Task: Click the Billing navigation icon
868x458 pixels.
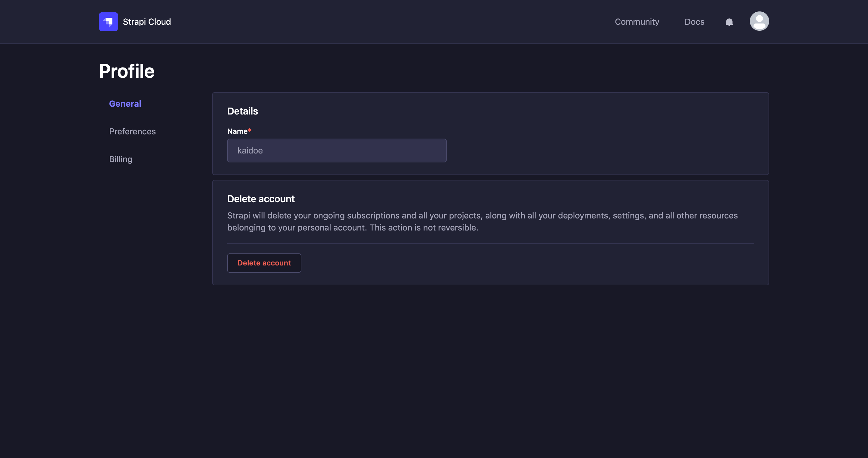Action: [x=121, y=159]
